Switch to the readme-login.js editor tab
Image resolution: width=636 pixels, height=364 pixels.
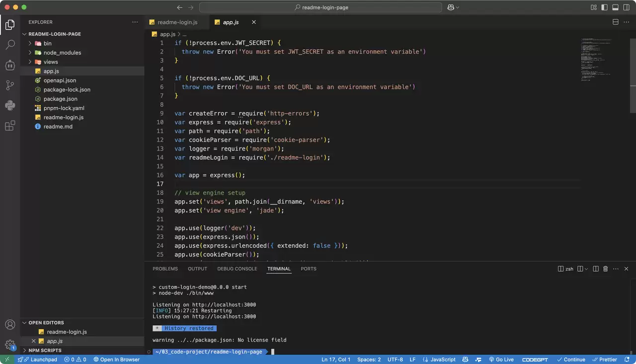point(176,22)
